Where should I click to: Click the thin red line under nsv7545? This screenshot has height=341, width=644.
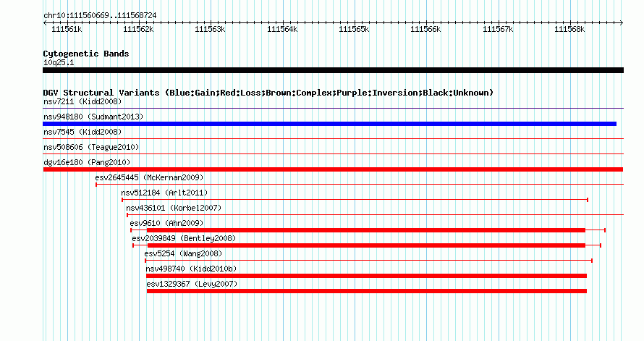333,139
